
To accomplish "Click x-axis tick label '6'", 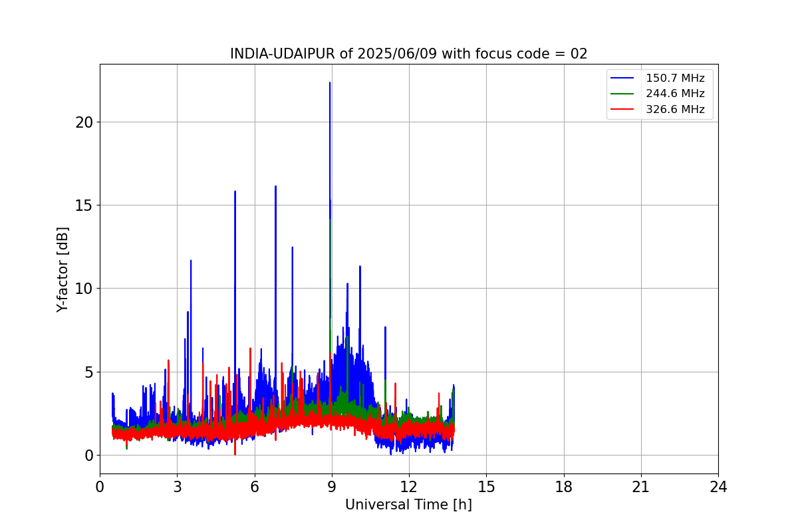I will pos(255,487).
